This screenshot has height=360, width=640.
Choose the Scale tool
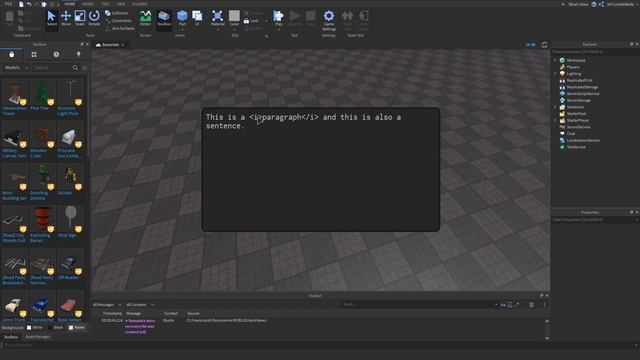click(x=80, y=19)
